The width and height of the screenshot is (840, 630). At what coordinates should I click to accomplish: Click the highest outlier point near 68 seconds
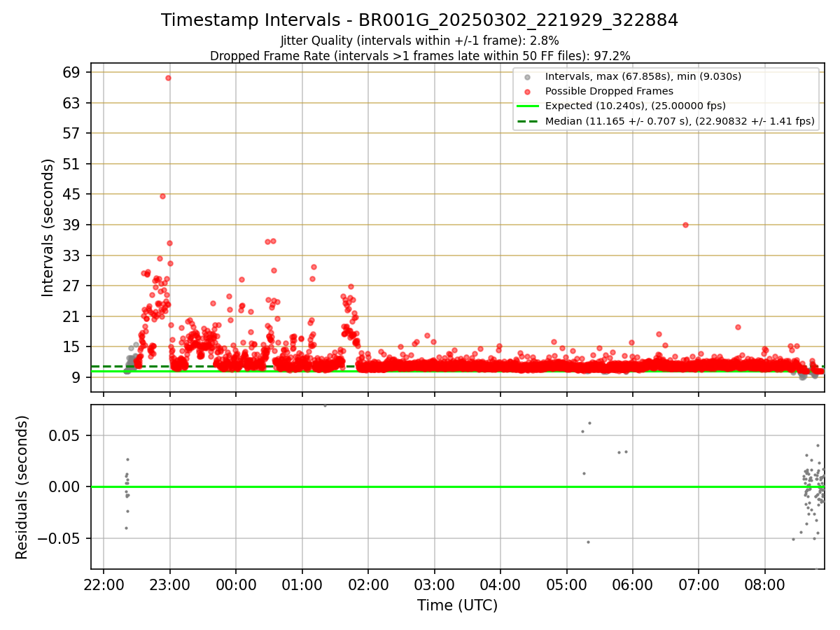[168, 78]
